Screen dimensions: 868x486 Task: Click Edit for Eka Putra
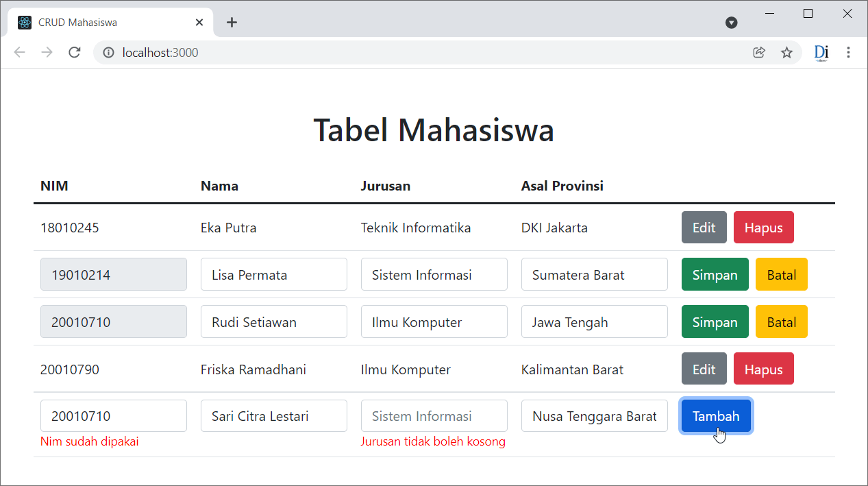click(x=704, y=228)
